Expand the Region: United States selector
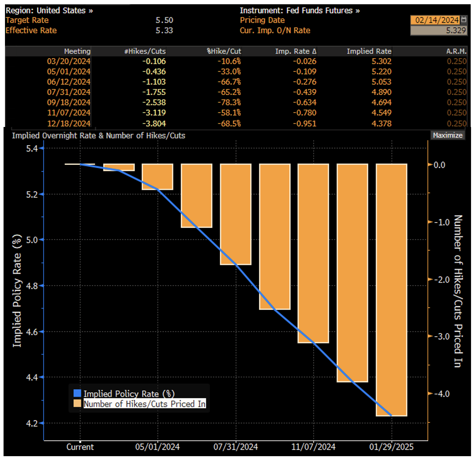The height and width of the screenshot is (459, 476). coord(49,11)
